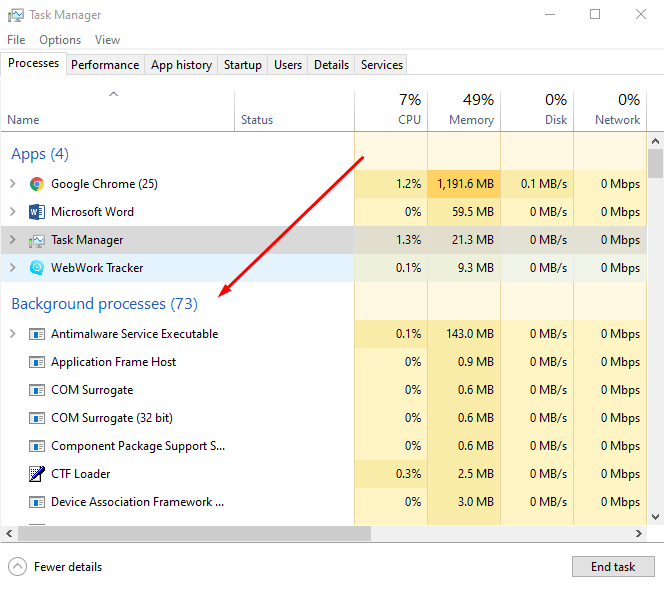Expand the Microsoft Word process
The height and width of the screenshot is (590, 664).
(x=13, y=212)
